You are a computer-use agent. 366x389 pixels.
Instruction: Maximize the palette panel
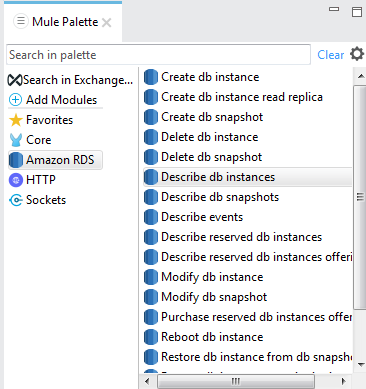point(357,12)
